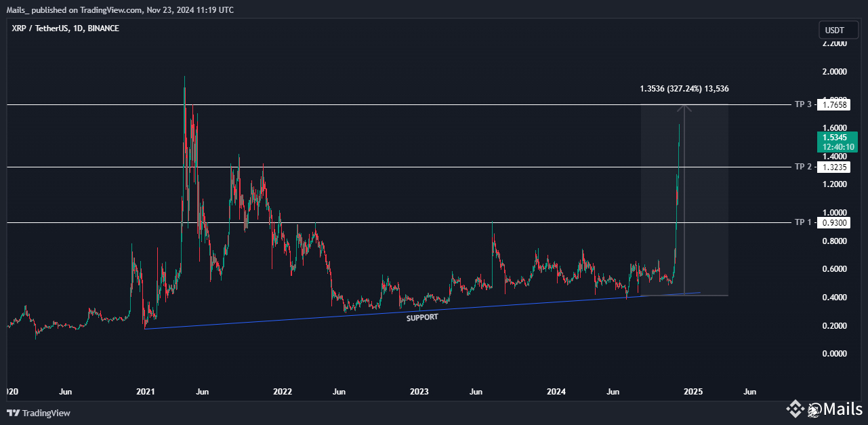Select the TP 1 price label 0.9300
This screenshot has width=868, height=425.
tap(834, 222)
